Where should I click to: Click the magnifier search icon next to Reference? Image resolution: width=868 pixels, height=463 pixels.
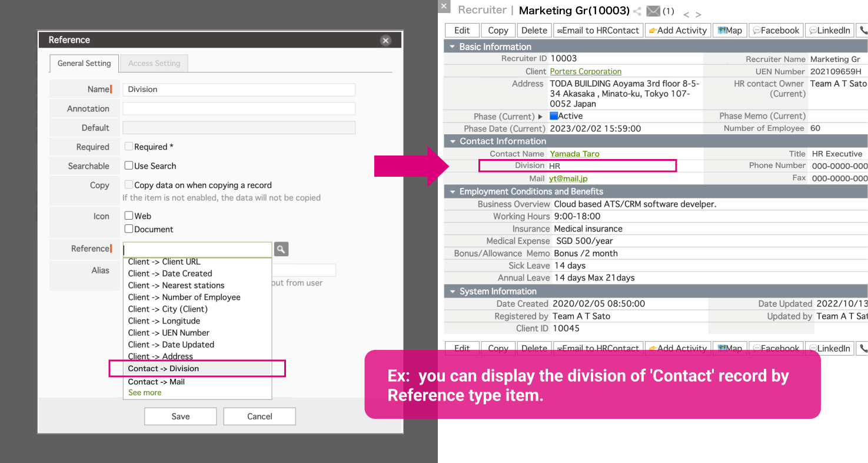281,249
